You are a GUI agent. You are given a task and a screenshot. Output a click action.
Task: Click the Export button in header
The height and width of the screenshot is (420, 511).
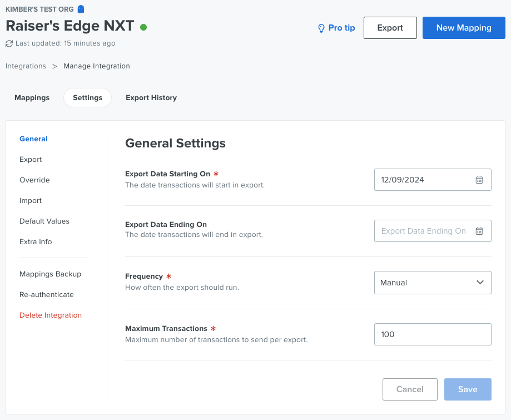pos(390,28)
